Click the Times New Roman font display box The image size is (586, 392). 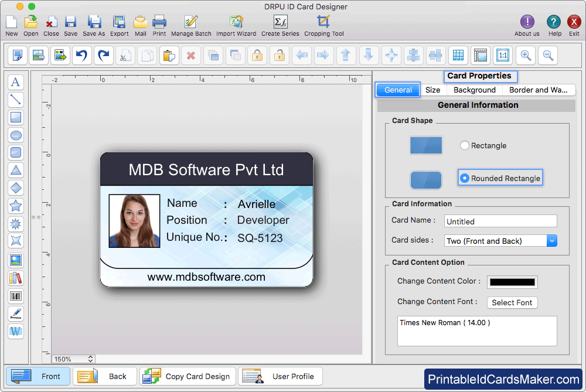pos(477,331)
